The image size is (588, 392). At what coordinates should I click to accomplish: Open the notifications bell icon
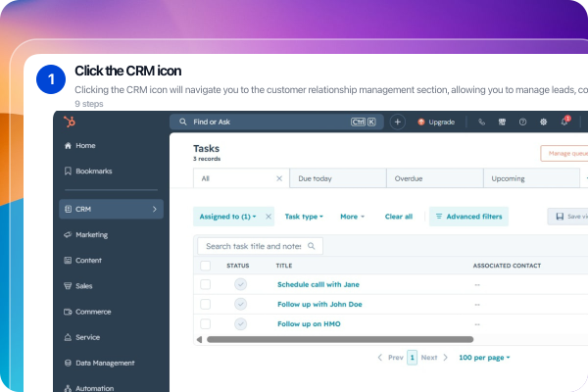564,122
